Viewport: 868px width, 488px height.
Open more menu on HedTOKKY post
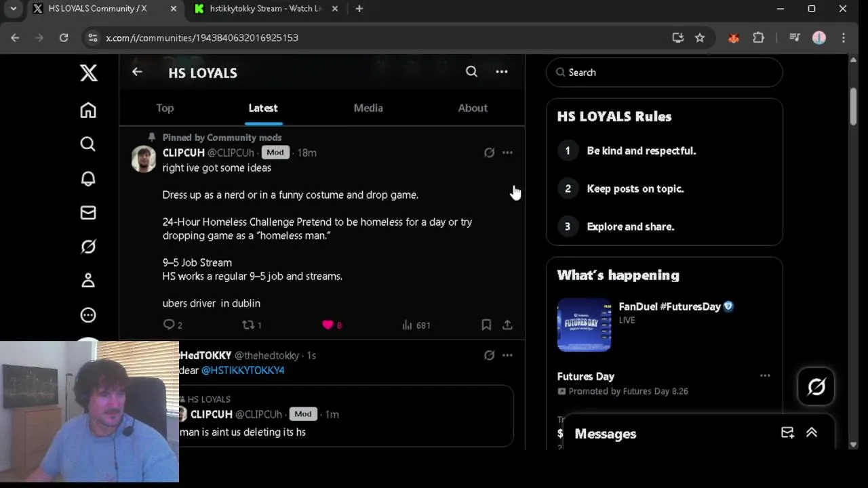click(507, 355)
